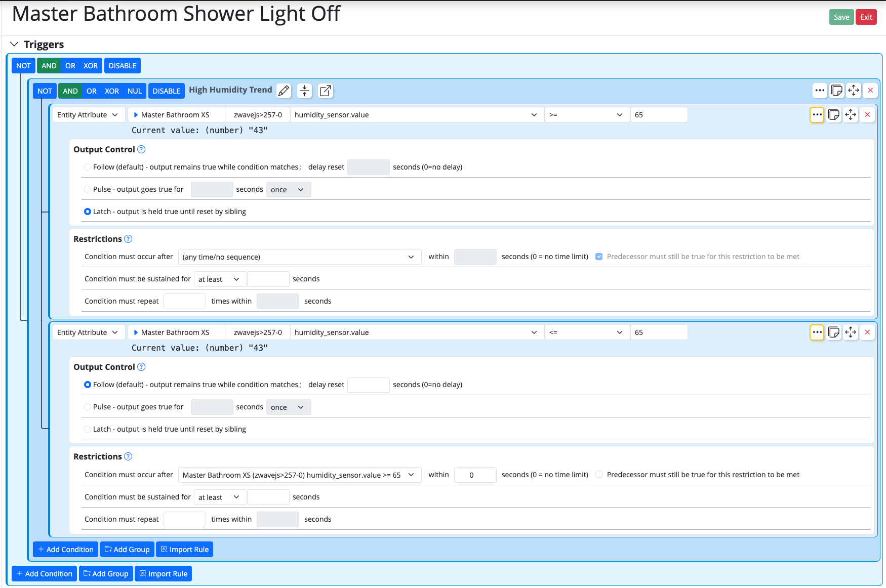This screenshot has height=588, width=886.
Task: Open the >= operator dropdown
Action: [586, 115]
